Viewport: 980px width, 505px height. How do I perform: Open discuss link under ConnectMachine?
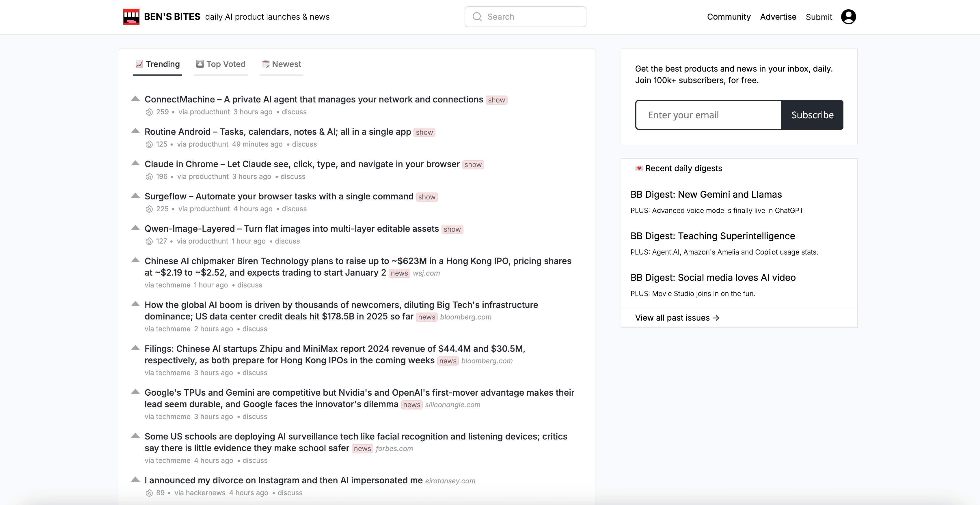(294, 112)
